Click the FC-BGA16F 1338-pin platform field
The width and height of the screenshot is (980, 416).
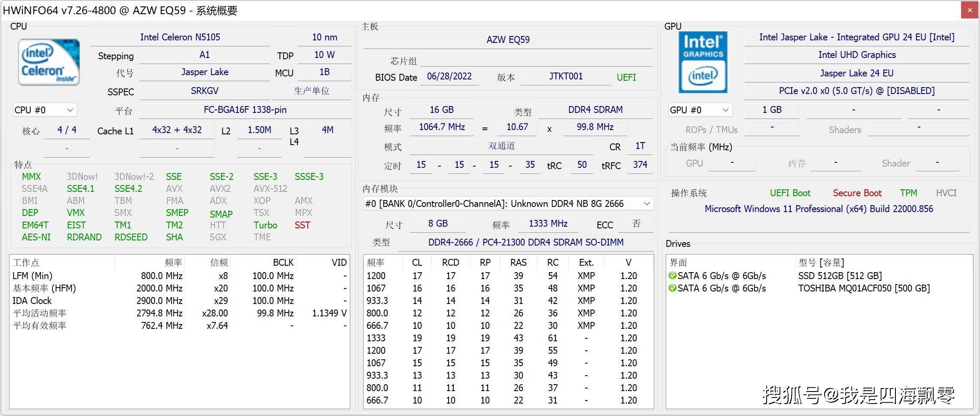pyautogui.click(x=245, y=110)
